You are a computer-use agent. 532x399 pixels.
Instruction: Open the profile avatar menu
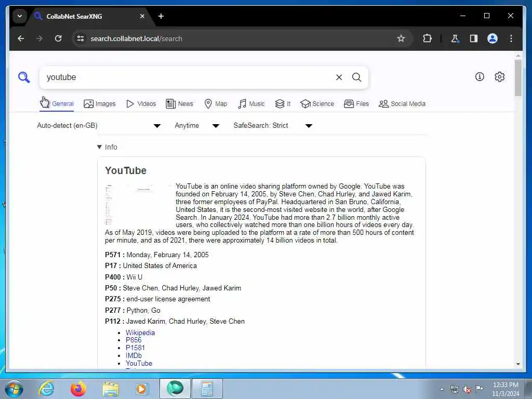[493, 38]
